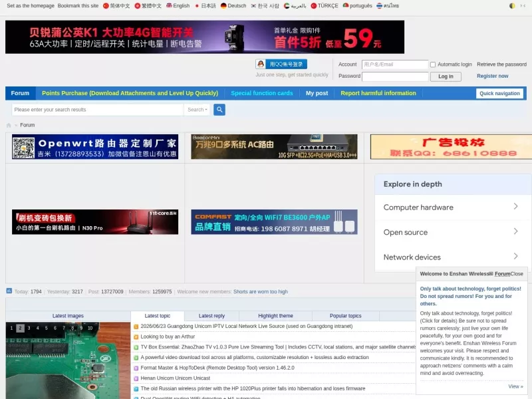Focus the Account username input field
This screenshot has height=399, width=532.
click(x=395, y=65)
